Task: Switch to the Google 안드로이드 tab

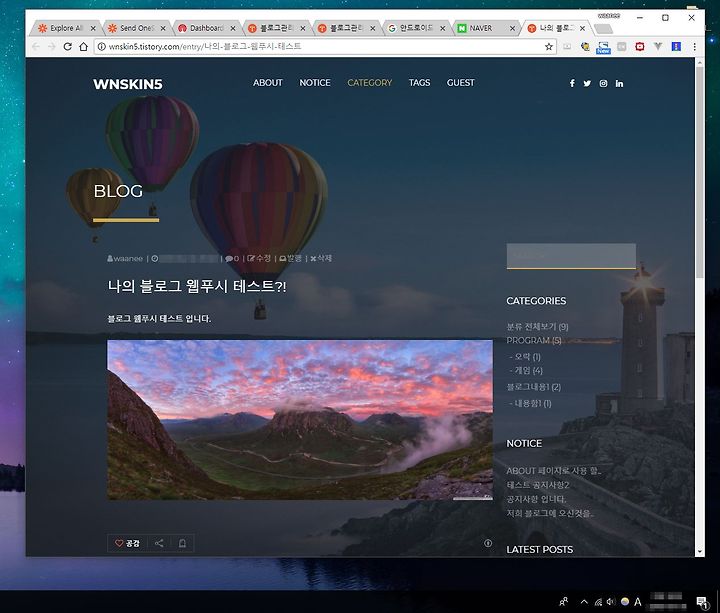Action: (x=416, y=28)
